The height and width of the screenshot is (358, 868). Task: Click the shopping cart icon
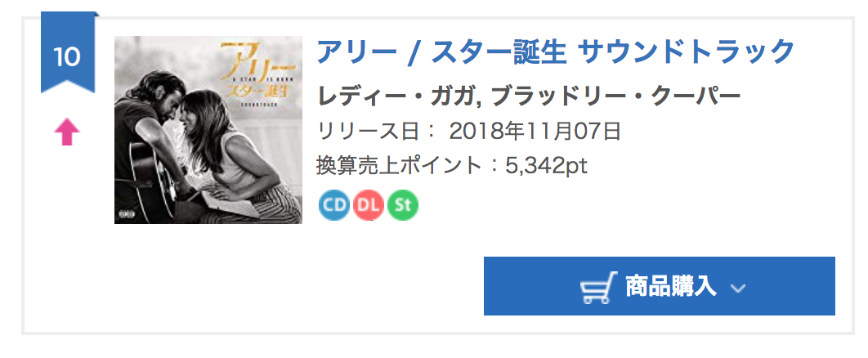click(598, 287)
